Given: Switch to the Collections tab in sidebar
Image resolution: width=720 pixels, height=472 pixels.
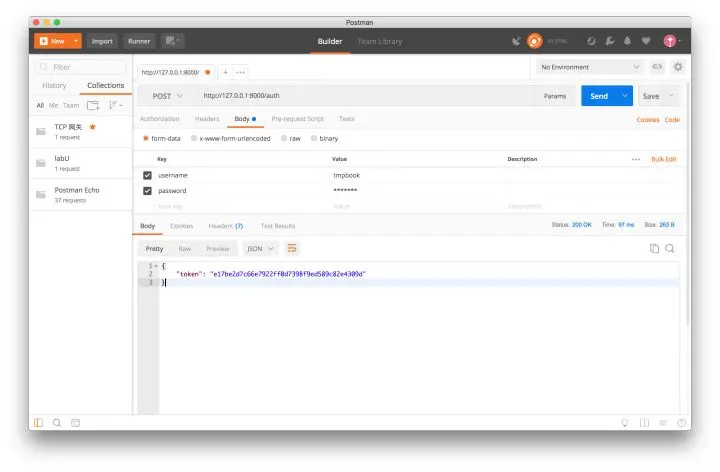Looking at the screenshot, I should coord(106,85).
